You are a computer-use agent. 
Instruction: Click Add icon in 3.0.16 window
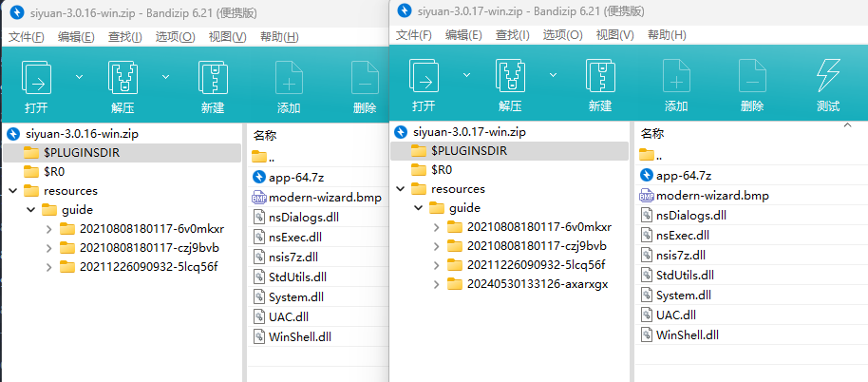click(289, 78)
